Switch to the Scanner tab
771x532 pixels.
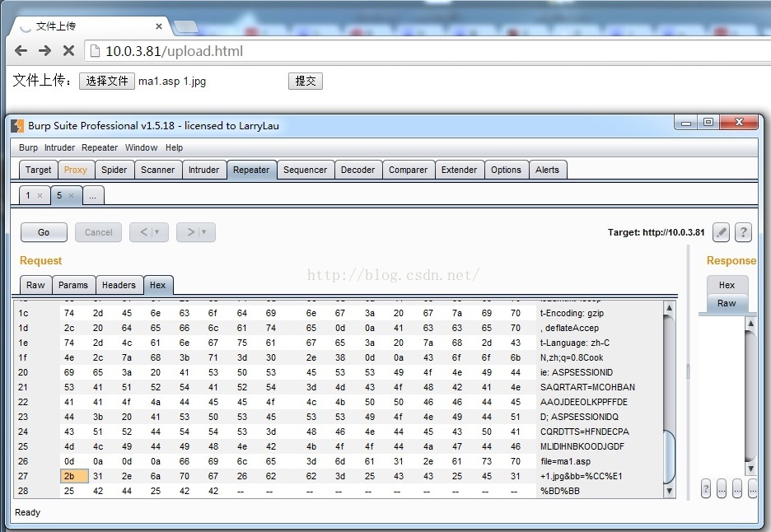point(158,170)
